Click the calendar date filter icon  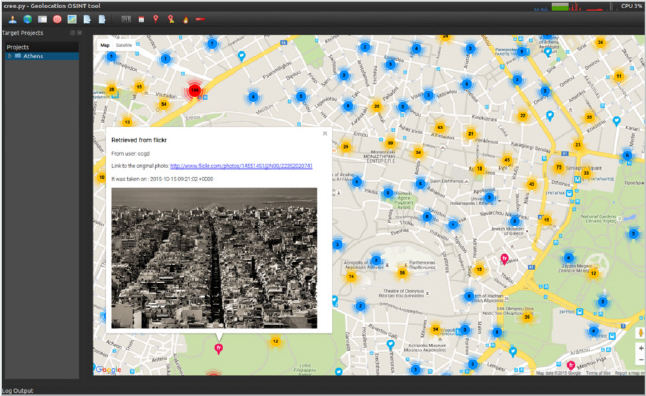(x=141, y=19)
